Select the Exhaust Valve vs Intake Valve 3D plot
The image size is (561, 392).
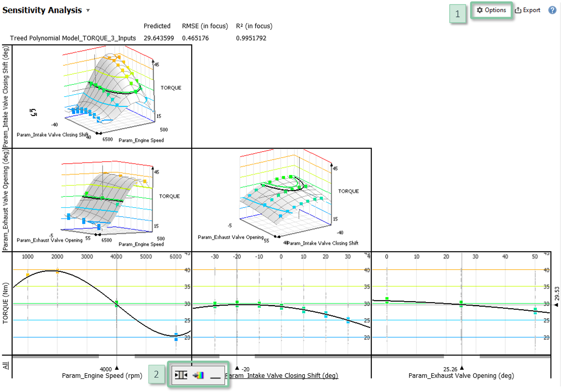click(281, 200)
